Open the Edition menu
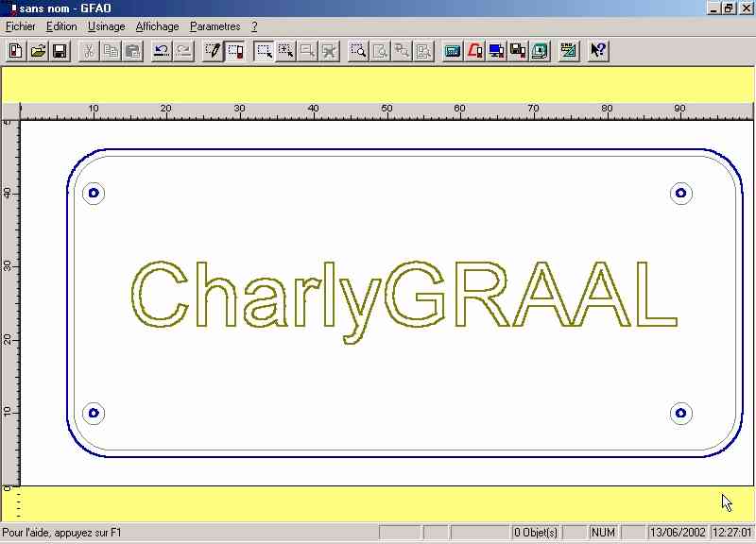The height and width of the screenshot is (544, 756). tap(61, 26)
